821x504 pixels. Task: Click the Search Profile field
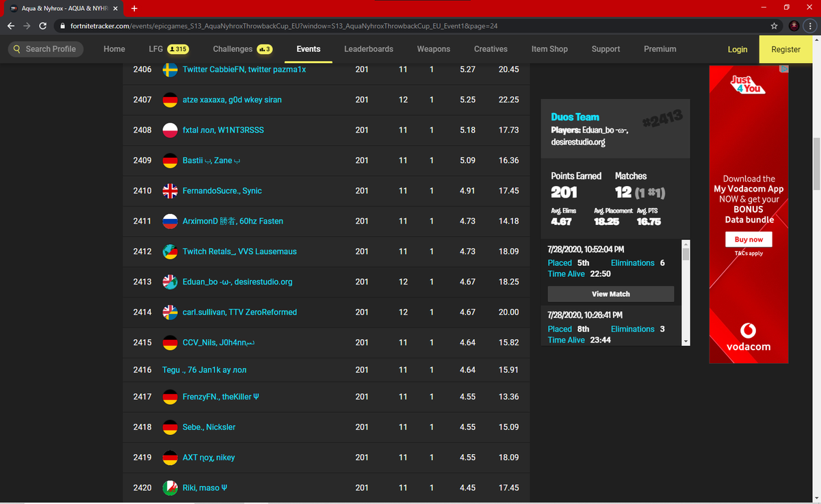click(46, 49)
